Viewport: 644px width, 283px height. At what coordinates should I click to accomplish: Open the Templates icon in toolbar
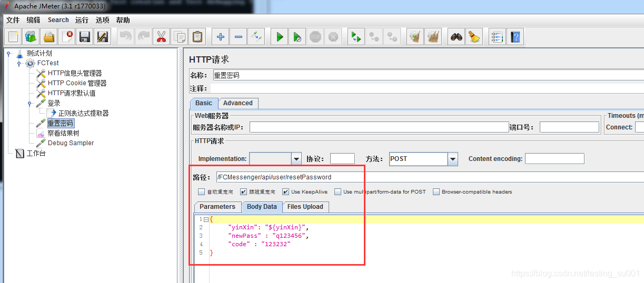(31, 37)
